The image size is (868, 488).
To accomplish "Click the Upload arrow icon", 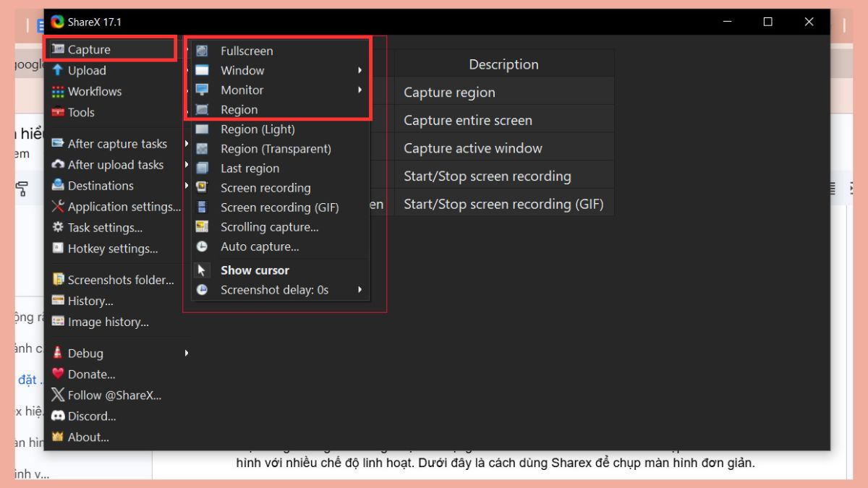I will (x=58, y=70).
